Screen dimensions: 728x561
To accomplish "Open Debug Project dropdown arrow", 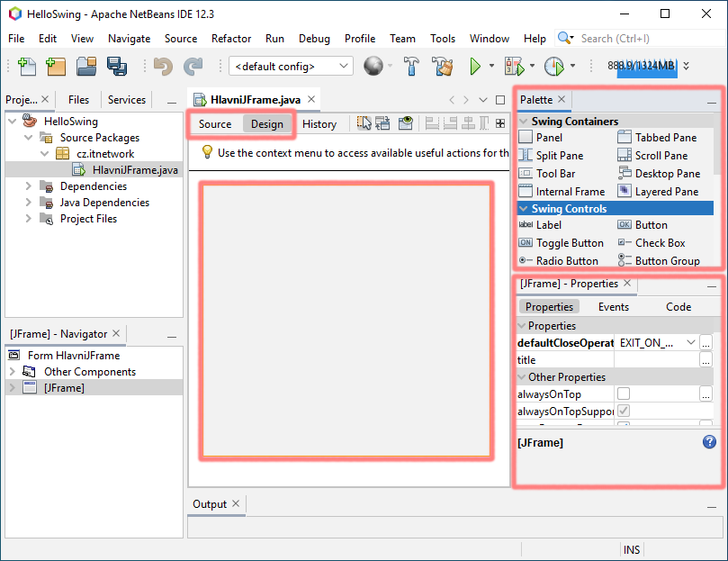I will (532, 66).
